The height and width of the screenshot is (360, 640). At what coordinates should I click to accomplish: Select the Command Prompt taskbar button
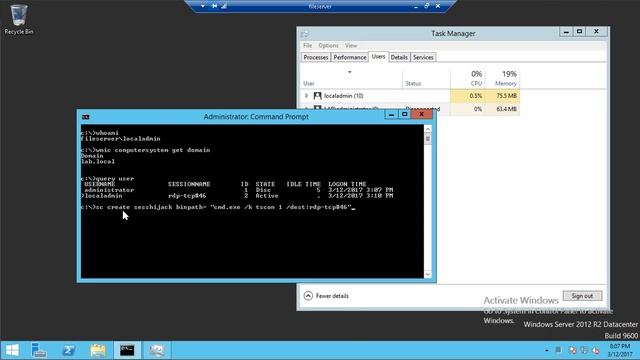pos(127,350)
